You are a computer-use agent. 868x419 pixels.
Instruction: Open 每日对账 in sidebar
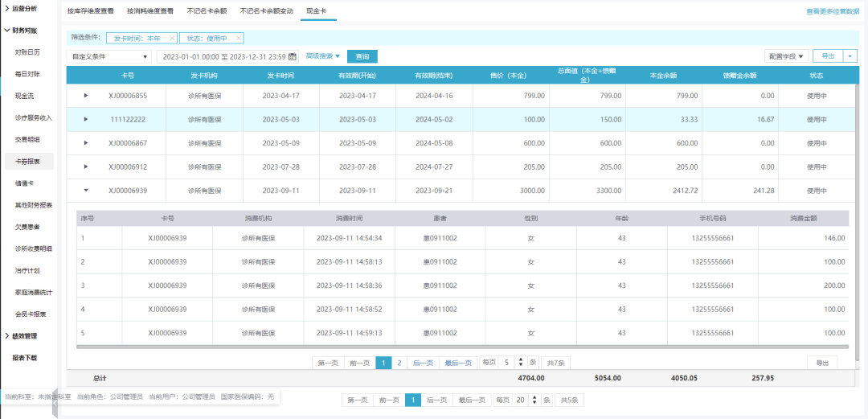pos(27,74)
